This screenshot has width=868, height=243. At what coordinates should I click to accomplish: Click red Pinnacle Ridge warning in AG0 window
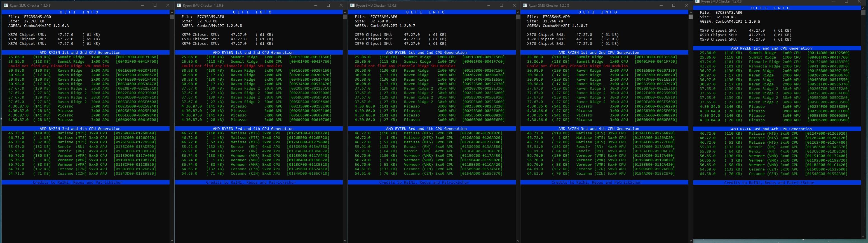coord(59,66)
